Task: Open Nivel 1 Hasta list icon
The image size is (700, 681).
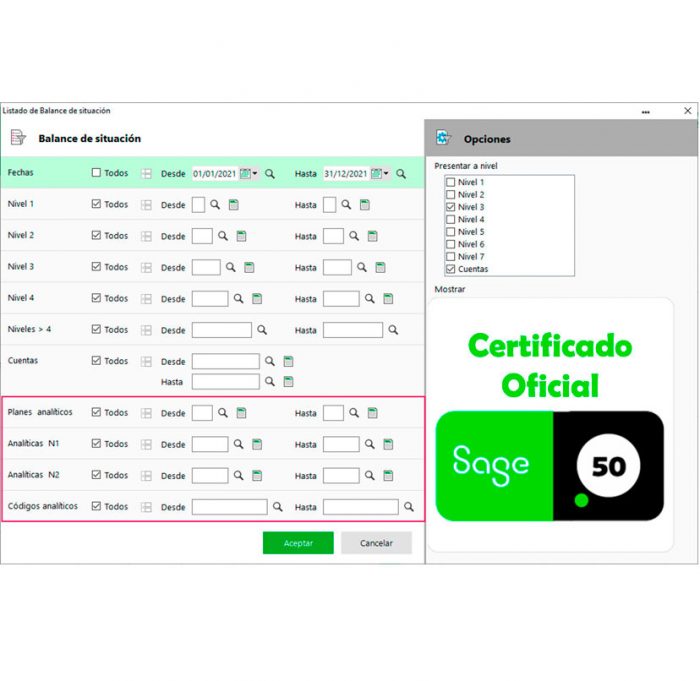Action: [365, 205]
